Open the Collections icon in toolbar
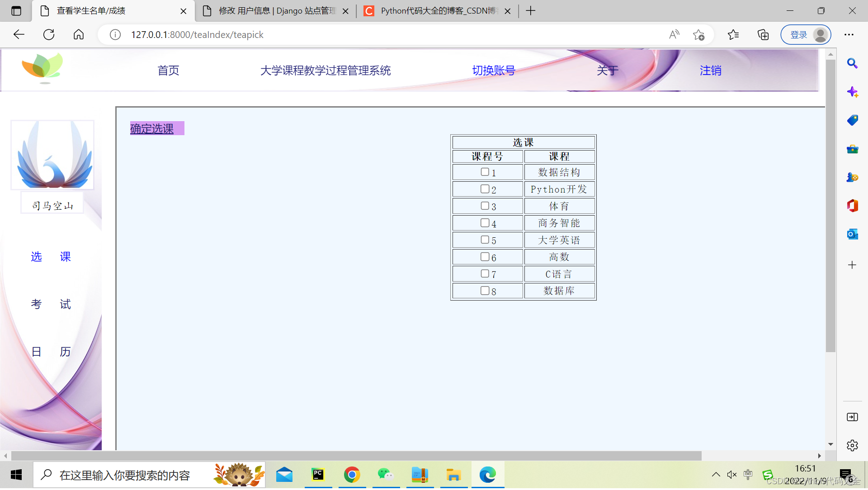Image resolution: width=868 pixels, height=490 pixels. click(x=763, y=35)
